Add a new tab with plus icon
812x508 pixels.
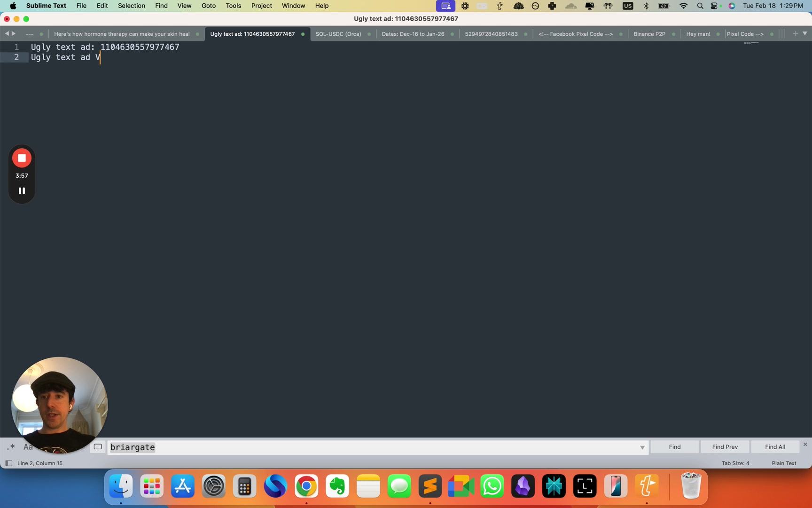pos(795,33)
